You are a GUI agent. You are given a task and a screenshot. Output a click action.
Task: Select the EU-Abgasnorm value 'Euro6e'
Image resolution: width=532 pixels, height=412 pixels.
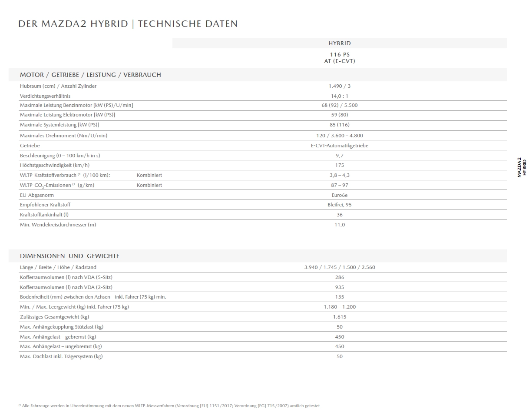pos(339,195)
